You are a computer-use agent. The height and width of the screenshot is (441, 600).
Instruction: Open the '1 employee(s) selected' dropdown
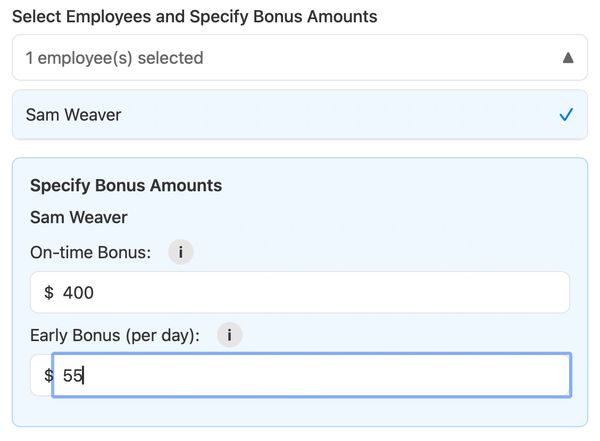(x=300, y=58)
